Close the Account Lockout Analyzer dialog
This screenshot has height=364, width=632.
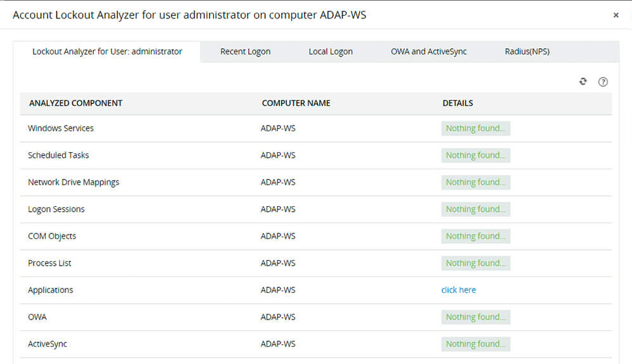coord(616,15)
